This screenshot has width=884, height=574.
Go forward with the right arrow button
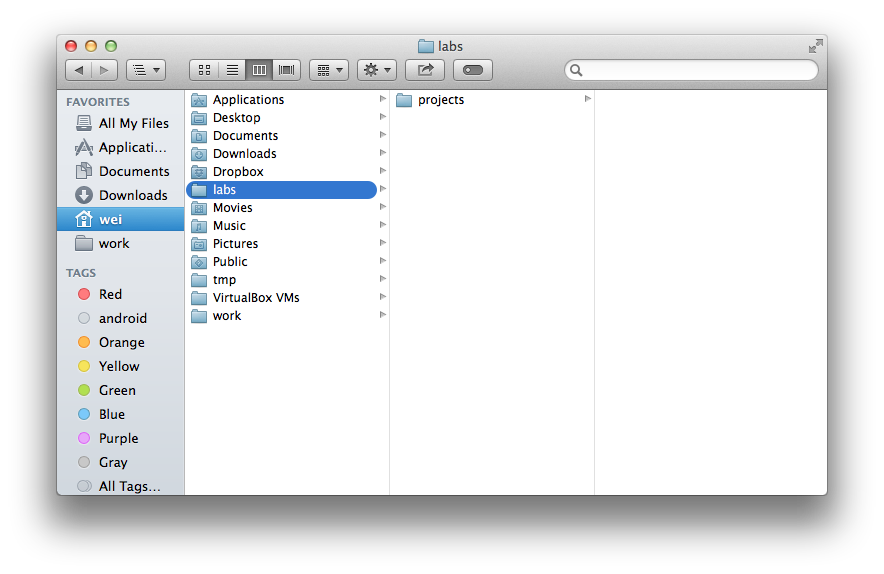point(104,70)
